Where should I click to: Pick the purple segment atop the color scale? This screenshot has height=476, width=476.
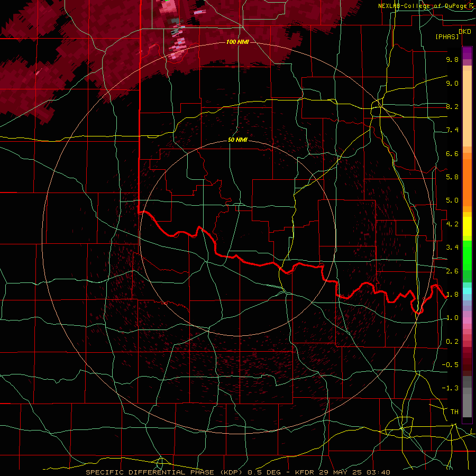[x=467, y=53]
